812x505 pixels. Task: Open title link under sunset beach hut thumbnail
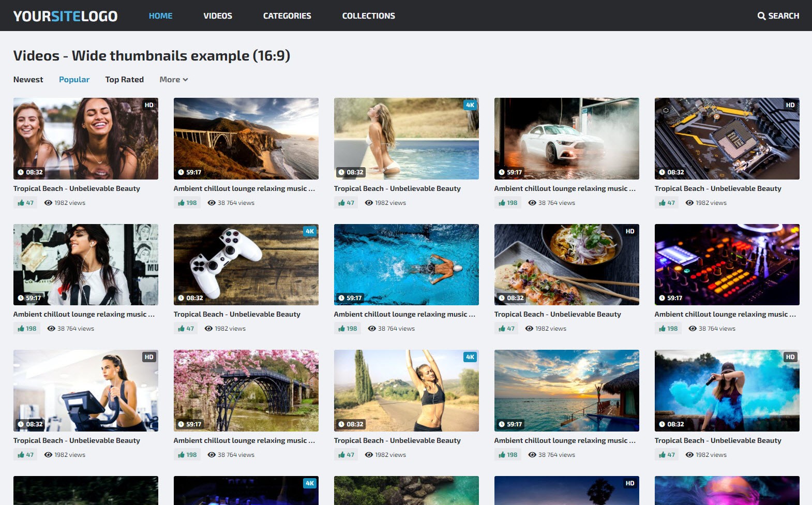pos(565,441)
